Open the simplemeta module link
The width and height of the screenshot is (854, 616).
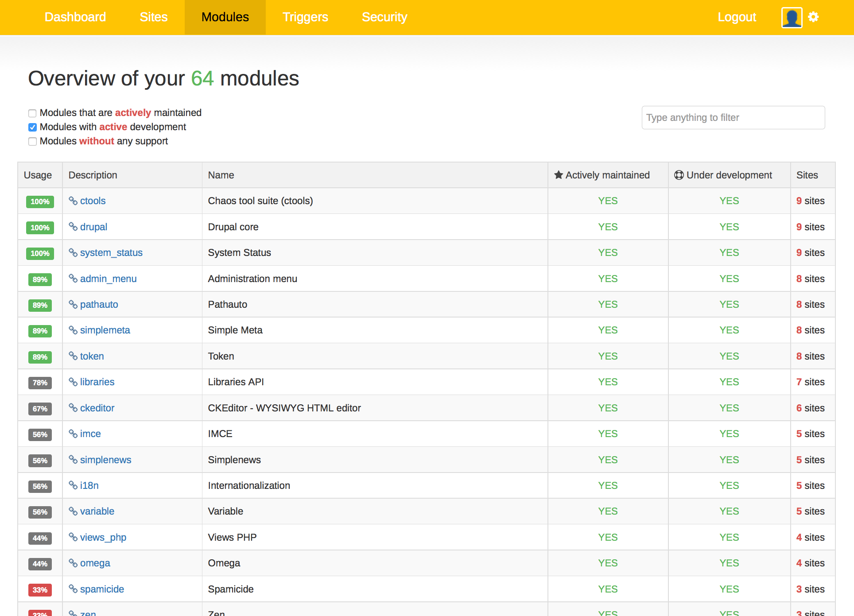(x=105, y=330)
